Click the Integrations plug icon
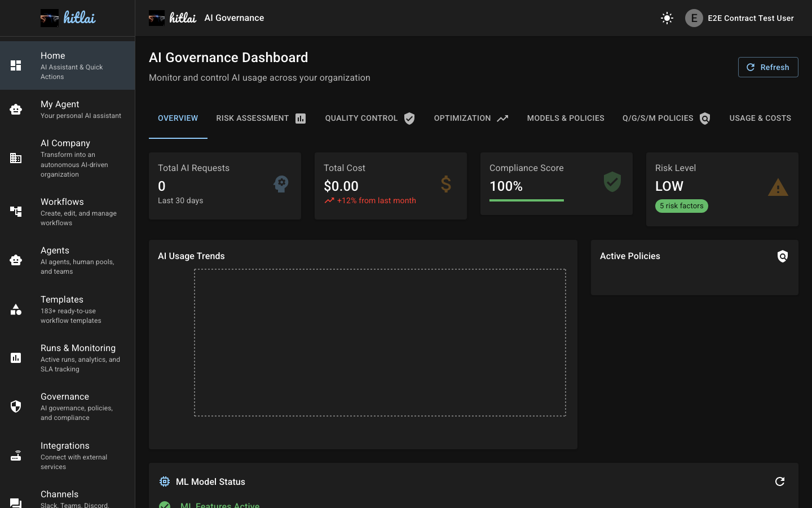 tap(16, 456)
